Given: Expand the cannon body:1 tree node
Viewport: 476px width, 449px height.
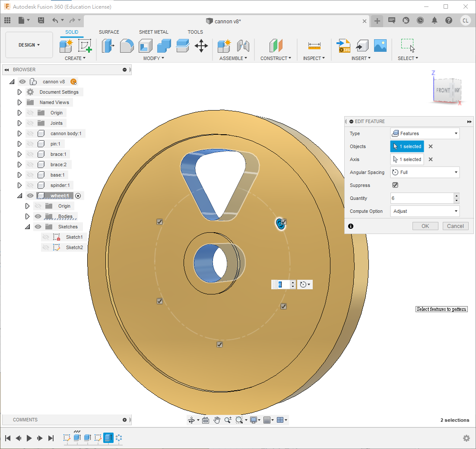Looking at the screenshot, I should click(19, 133).
